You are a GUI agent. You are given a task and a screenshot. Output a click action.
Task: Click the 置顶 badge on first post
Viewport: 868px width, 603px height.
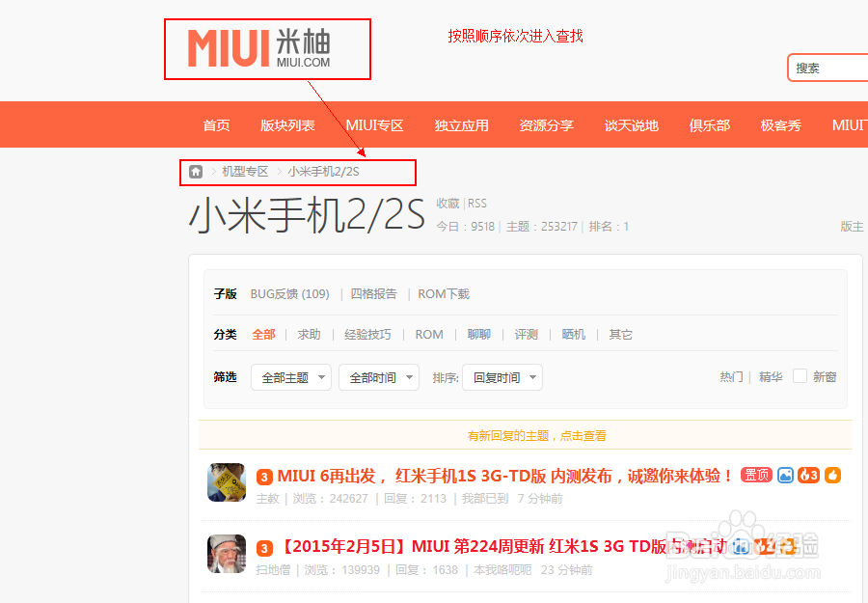756,475
